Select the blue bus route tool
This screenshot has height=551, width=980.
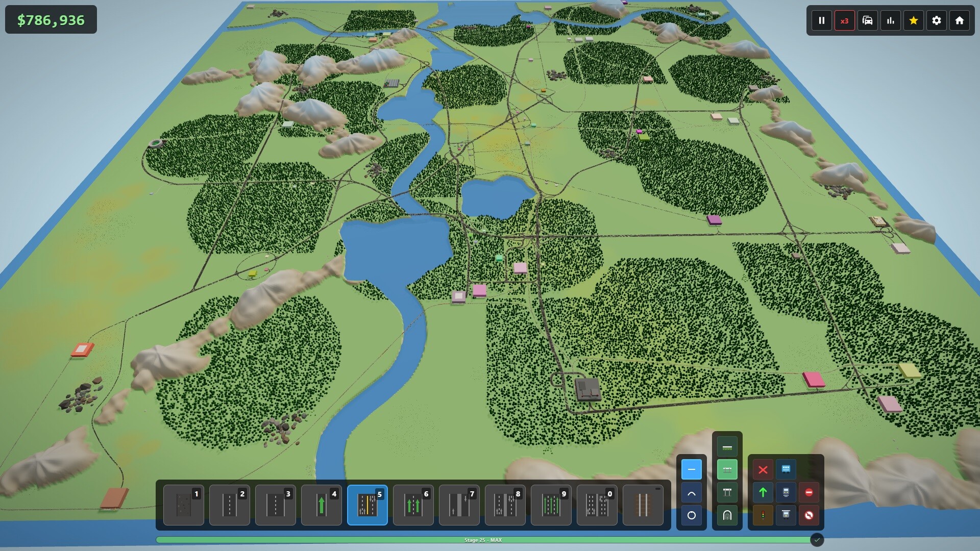click(x=786, y=469)
